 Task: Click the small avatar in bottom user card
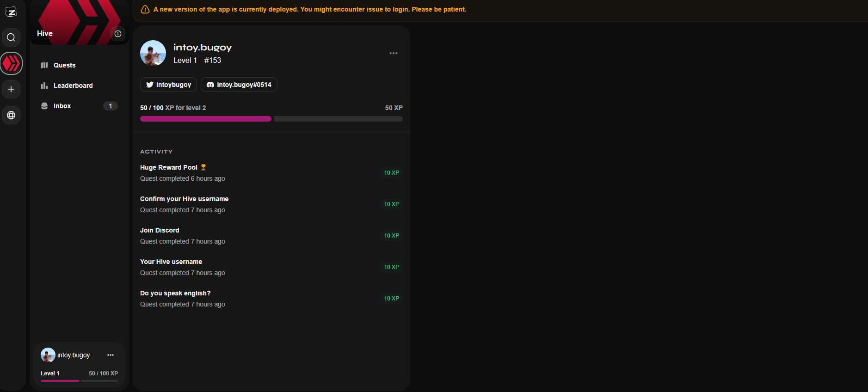(x=48, y=355)
